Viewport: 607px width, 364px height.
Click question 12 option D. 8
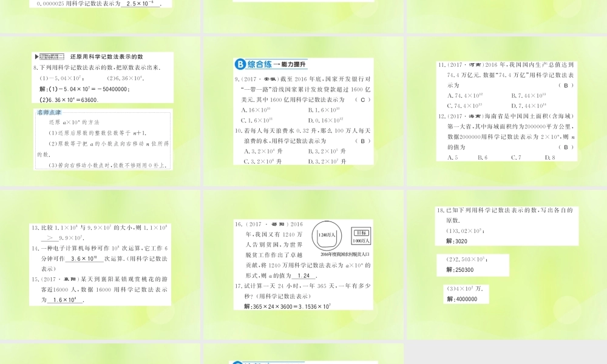click(550, 158)
